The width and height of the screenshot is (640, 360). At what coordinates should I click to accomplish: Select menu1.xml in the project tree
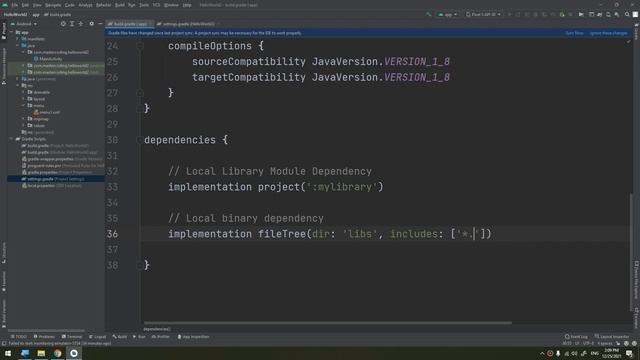47,112
